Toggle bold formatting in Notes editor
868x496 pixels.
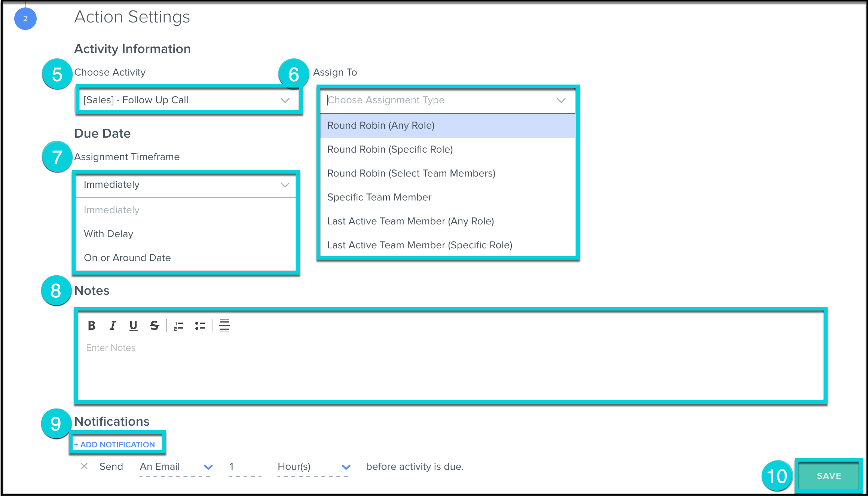pos(92,325)
